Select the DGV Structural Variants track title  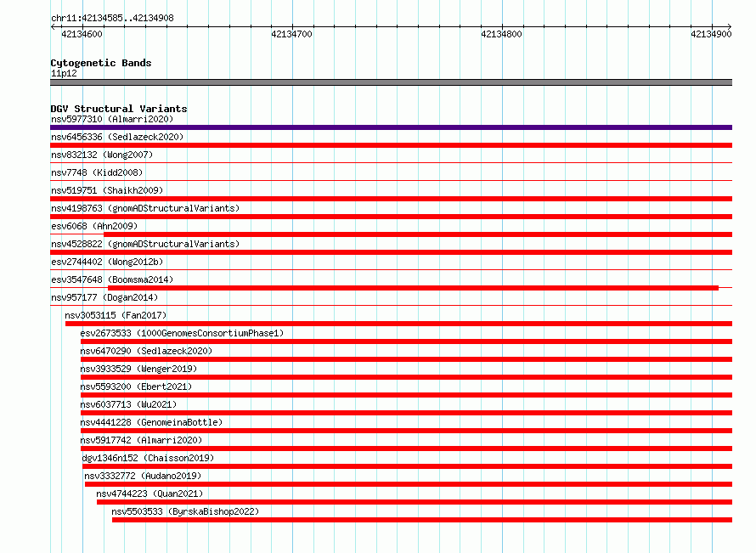[x=119, y=109]
